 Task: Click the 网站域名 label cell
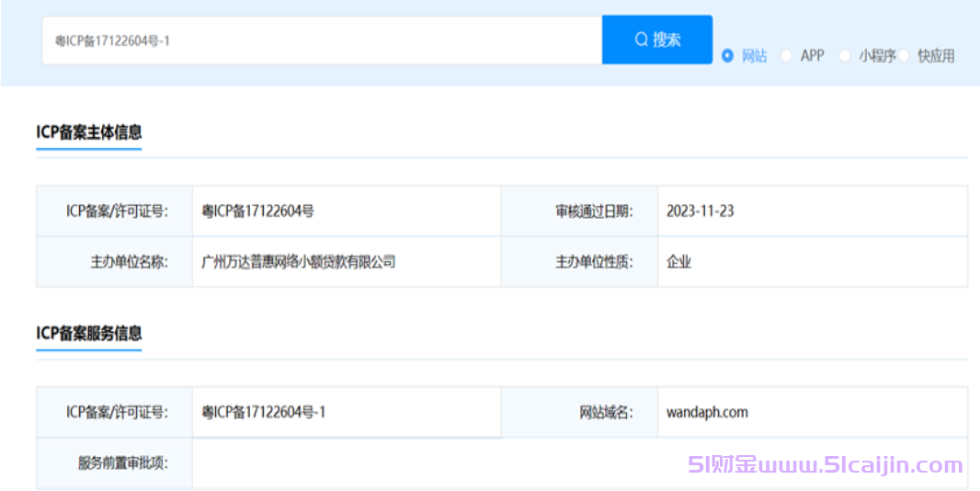579,412
